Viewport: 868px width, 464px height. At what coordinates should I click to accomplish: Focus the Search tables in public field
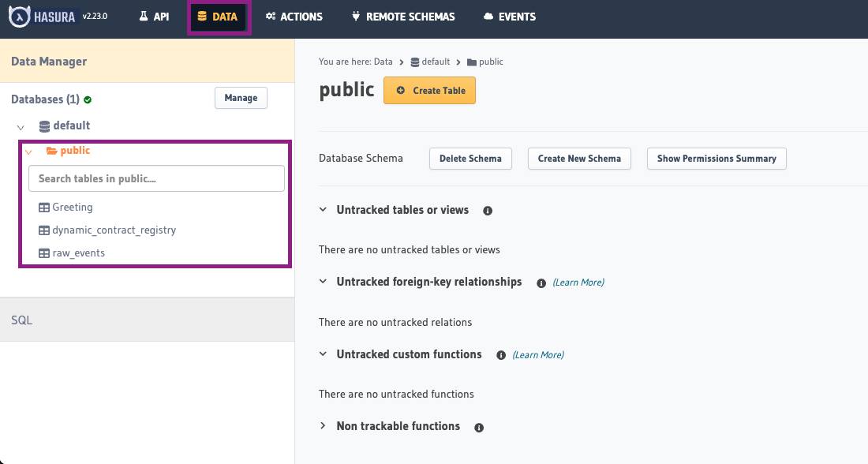(156, 178)
